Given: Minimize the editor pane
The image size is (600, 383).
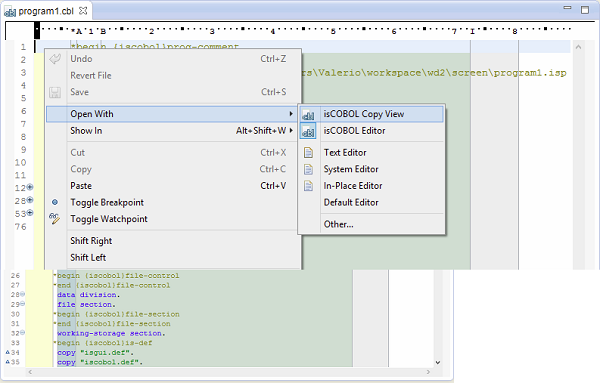Looking at the screenshot, I should pos(567,8).
